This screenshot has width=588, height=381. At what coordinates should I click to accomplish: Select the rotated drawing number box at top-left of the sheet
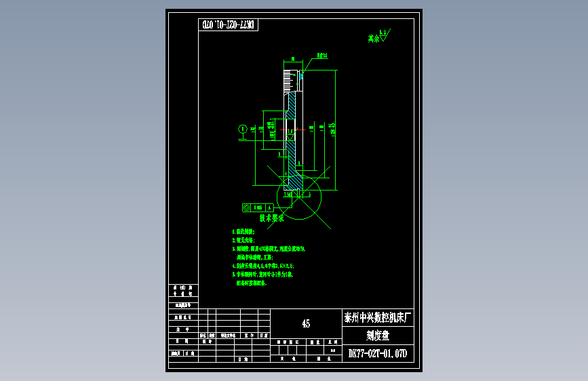(x=228, y=25)
